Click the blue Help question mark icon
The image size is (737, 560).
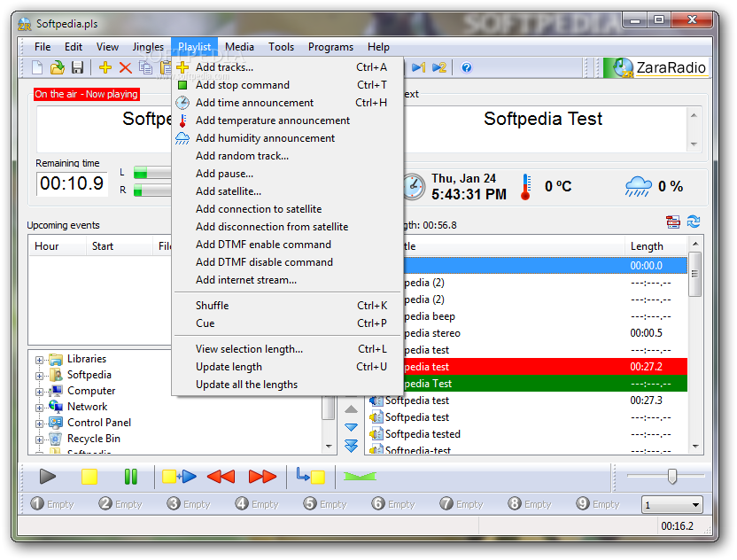point(466,67)
